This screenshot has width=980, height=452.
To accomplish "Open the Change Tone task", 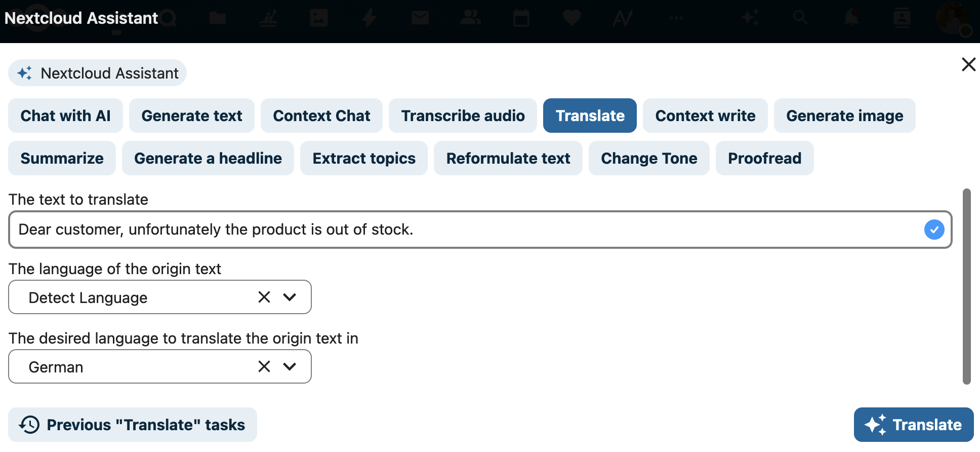I will click(x=649, y=158).
